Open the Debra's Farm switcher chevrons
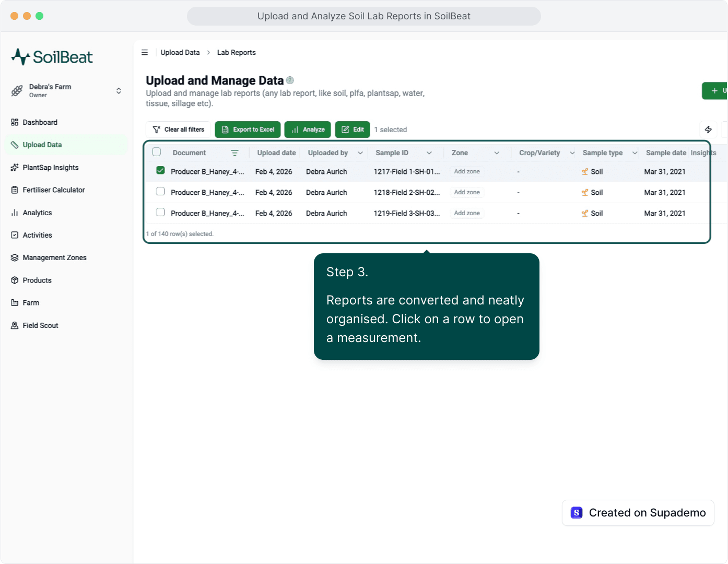The width and height of the screenshot is (728, 564). 119,91
